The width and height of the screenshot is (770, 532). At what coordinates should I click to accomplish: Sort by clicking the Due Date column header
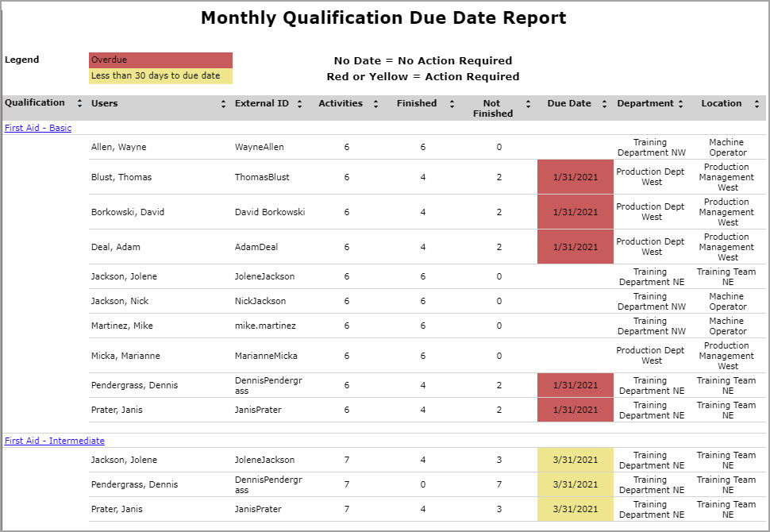click(x=568, y=103)
